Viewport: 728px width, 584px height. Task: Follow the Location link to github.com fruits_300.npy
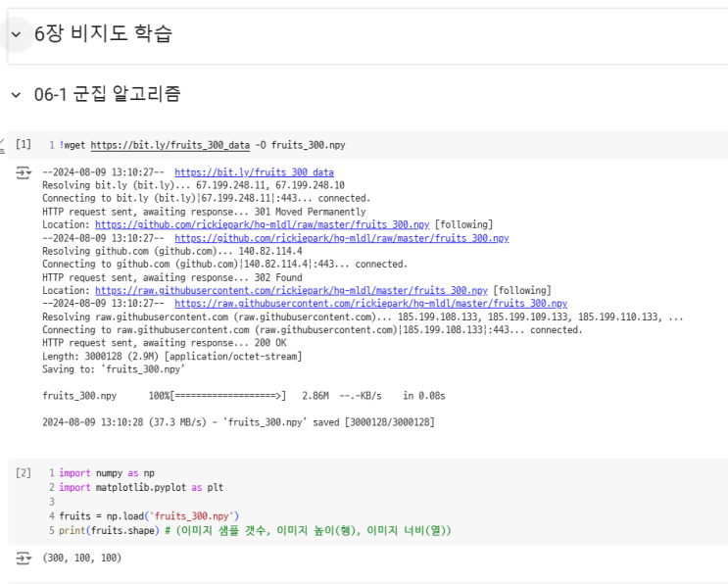point(263,224)
